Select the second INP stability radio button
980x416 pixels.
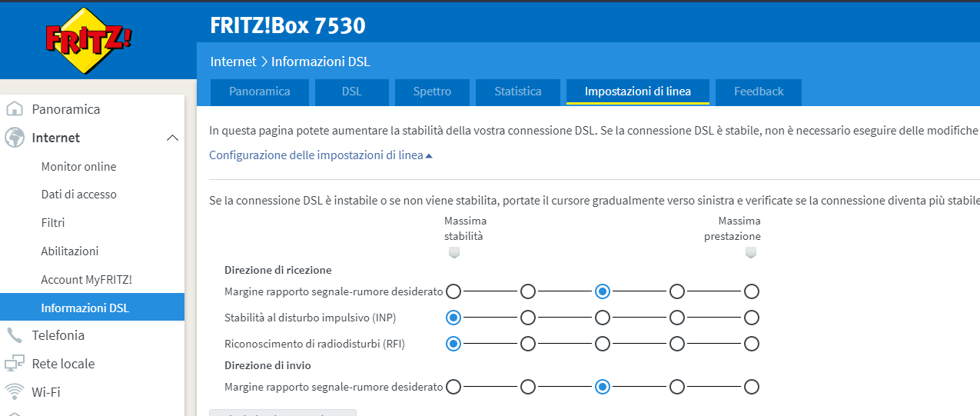point(528,318)
